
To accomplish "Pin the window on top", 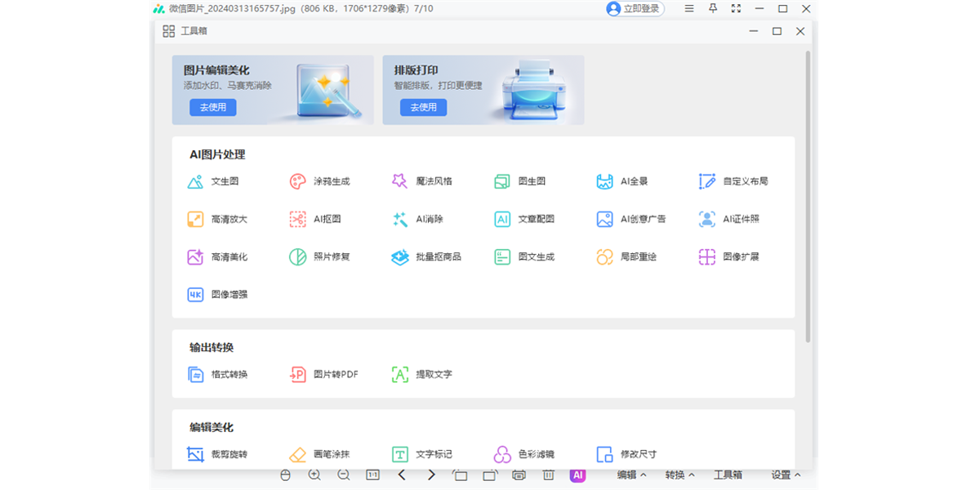I will 713,9.
